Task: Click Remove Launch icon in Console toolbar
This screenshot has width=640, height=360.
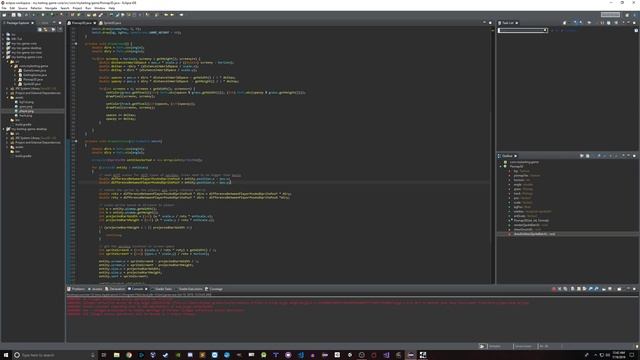Action: (560, 289)
